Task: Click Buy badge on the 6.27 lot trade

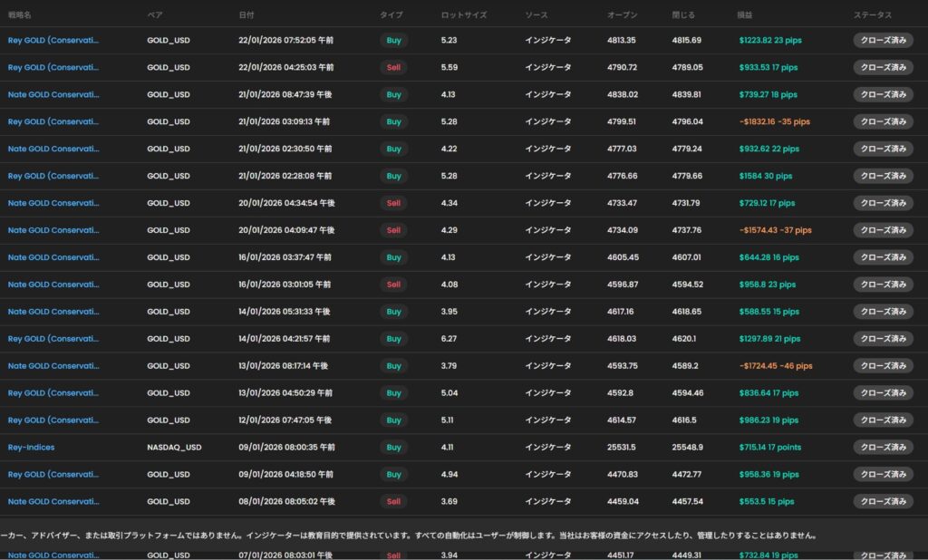Action: [392, 339]
